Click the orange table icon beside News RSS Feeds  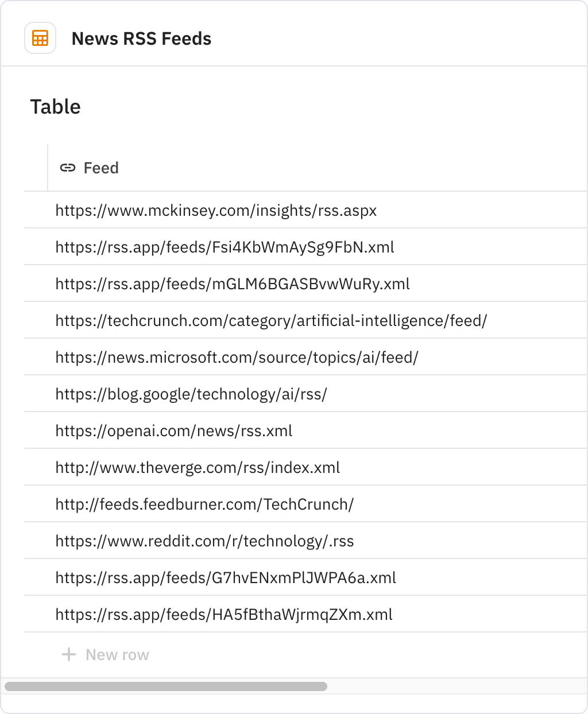click(x=40, y=38)
